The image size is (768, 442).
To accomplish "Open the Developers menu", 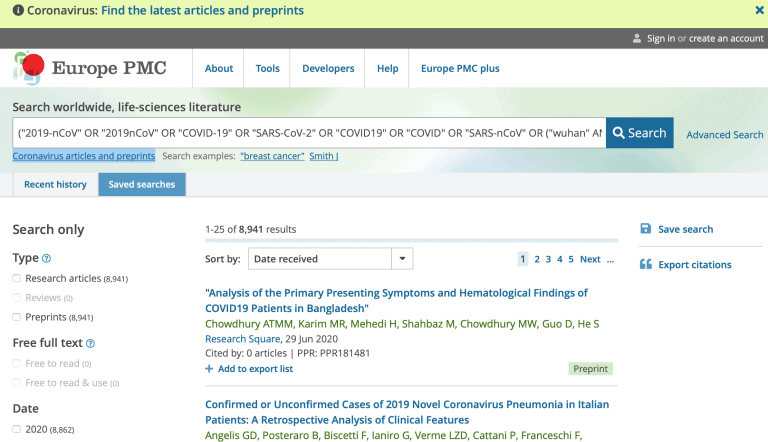I will (x=328, y=69).
